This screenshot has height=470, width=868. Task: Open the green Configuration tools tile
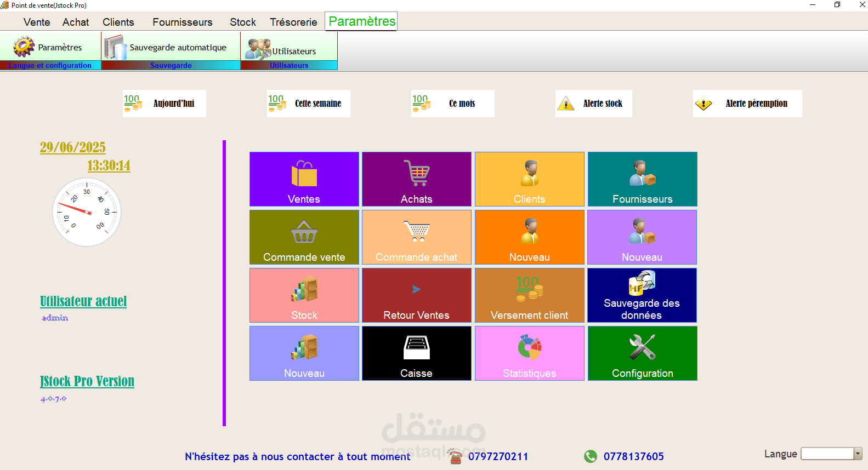(x=643, y=353)
